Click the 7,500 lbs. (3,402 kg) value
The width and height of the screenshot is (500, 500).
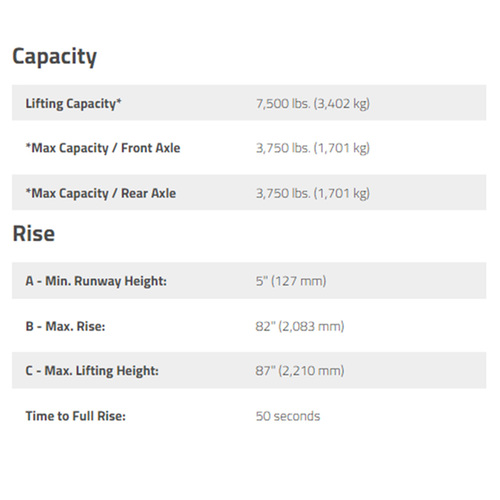click(x=313, y=104)
